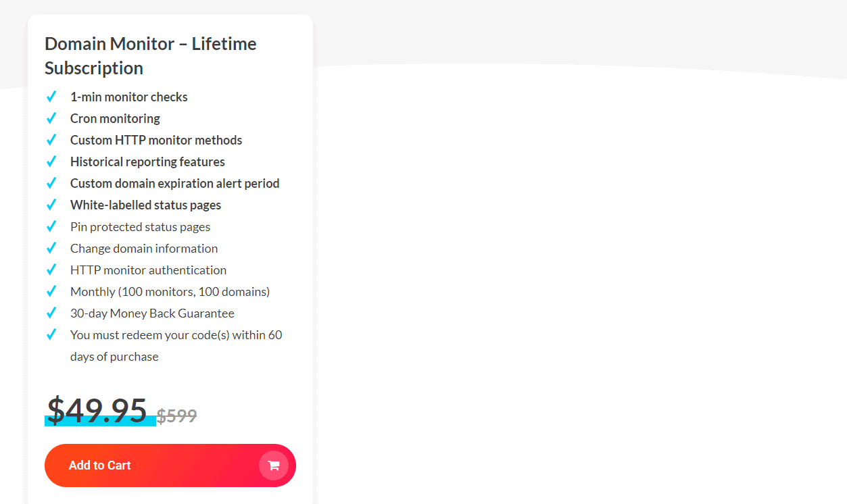The width and height of the screenshot is (847, 504).
Task: Click the checkmark next to 30-day Money Back Guarantee
Action: tap(51, 313)
